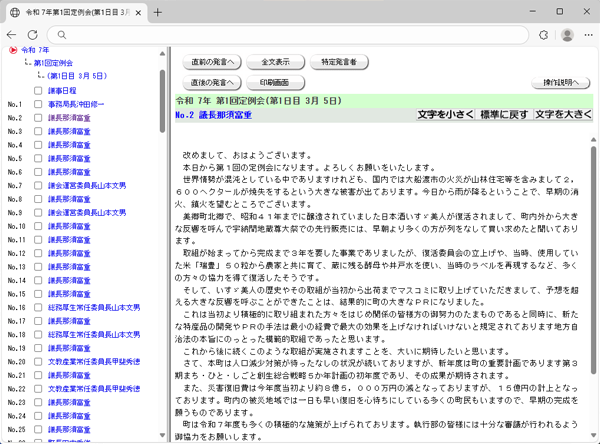The height and width of the screenshot is (444, 600).
Task: Check the No.25 checkbox
Action: click(x=38, y=429)
